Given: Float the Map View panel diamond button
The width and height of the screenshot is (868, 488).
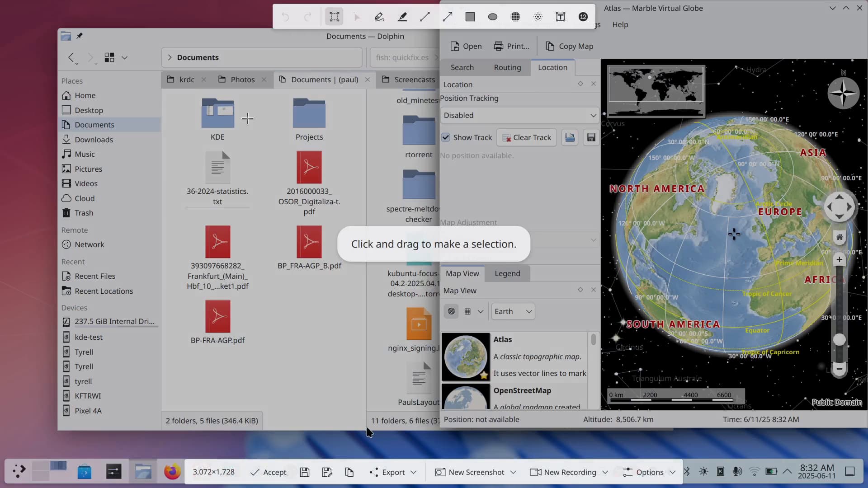Looking at the screenshot, I should pyautogui.click(x=580, y=290).
